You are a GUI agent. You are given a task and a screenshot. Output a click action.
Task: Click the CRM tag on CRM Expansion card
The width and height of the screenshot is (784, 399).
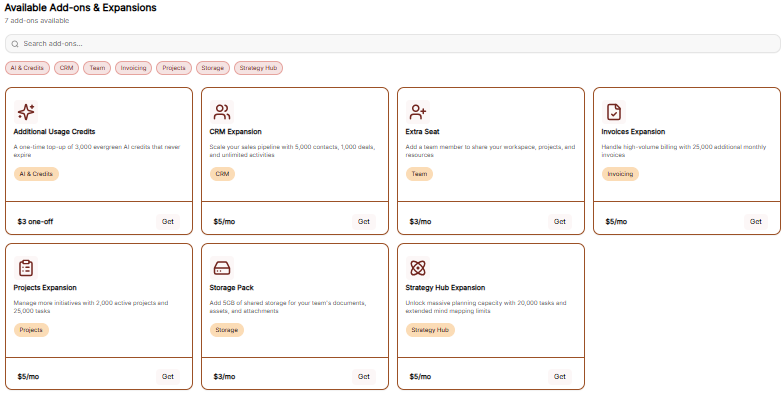[222, 174]
